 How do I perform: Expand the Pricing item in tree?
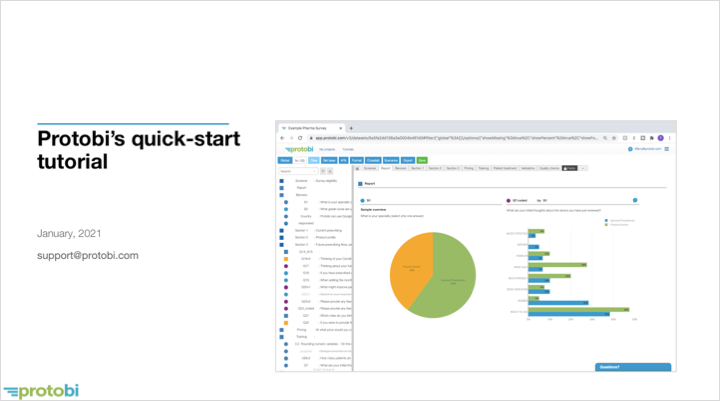(x=283, y=329)
